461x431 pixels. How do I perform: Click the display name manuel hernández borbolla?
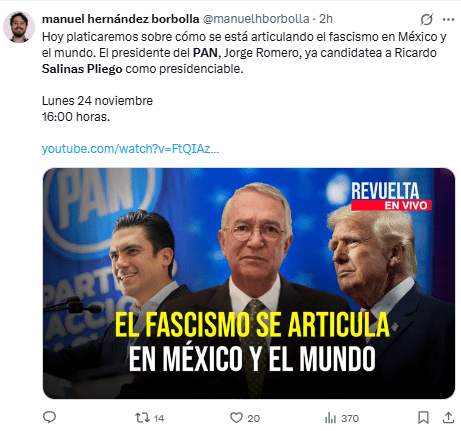point(121,19)
